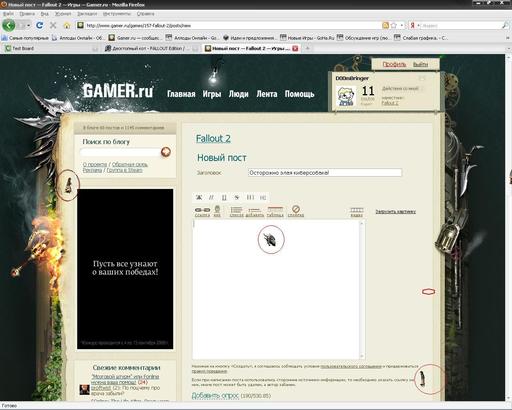
Task: Click the Добавить опрос link
Action: [215, 396]
